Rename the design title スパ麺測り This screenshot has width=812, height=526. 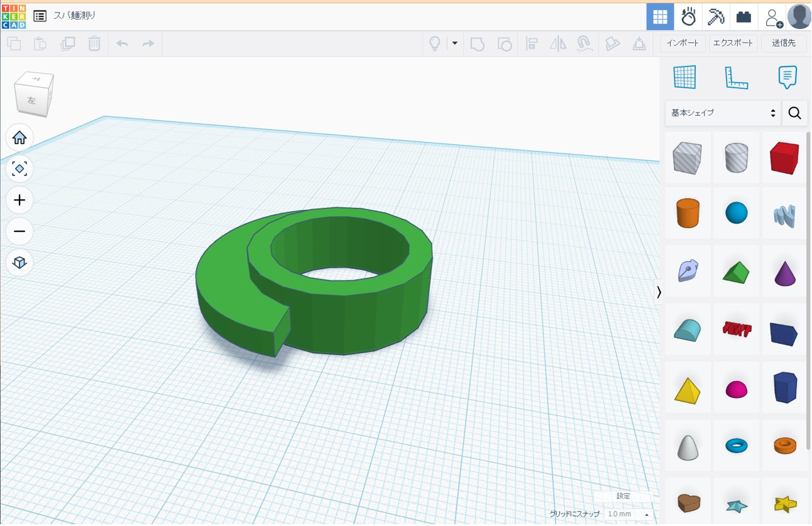(75, 16)
